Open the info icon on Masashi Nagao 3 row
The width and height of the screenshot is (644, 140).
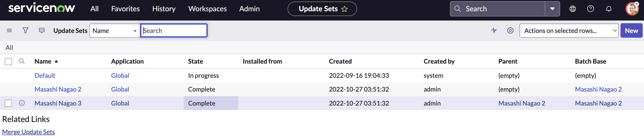coord(22,103)
